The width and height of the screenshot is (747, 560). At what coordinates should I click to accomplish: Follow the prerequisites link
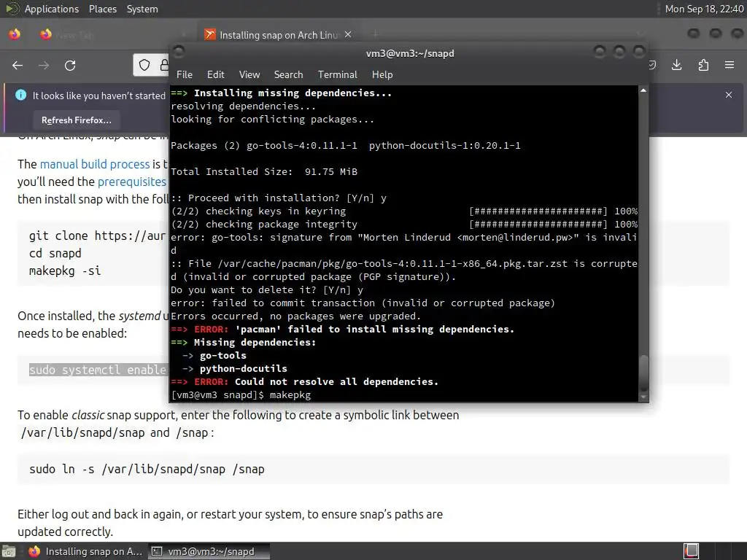coord(132,182)
